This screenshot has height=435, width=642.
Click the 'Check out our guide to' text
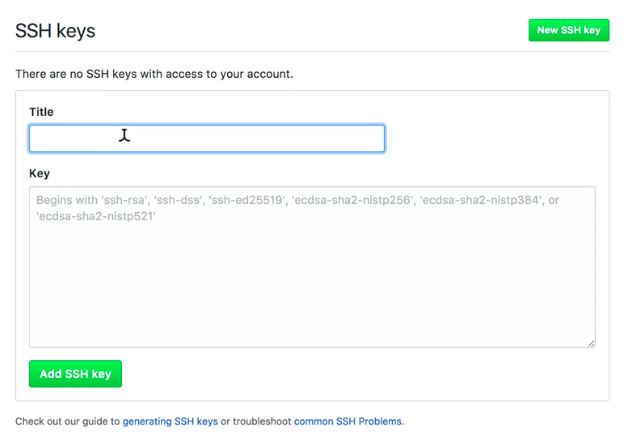[67, 421]
